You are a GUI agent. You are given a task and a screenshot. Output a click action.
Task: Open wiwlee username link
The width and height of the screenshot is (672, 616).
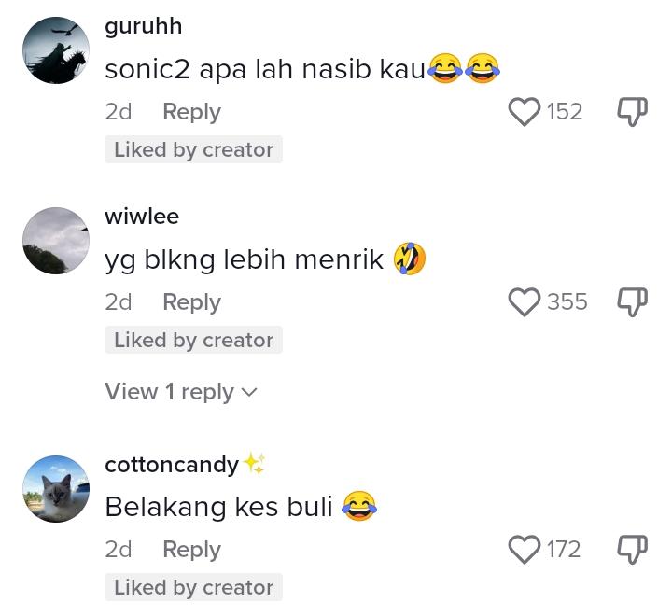pyautogui.click(x=142, y=217)
